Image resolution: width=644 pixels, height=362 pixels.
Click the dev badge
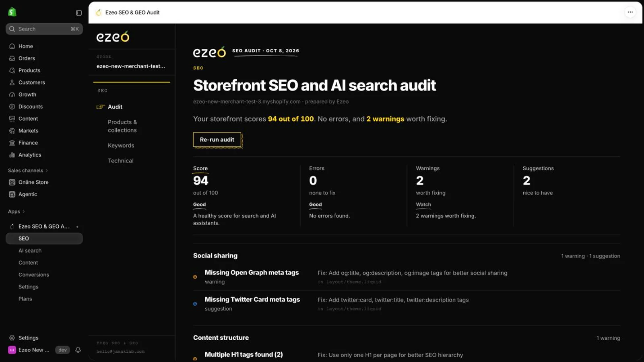pyautogui.click(x=62, y=350)
